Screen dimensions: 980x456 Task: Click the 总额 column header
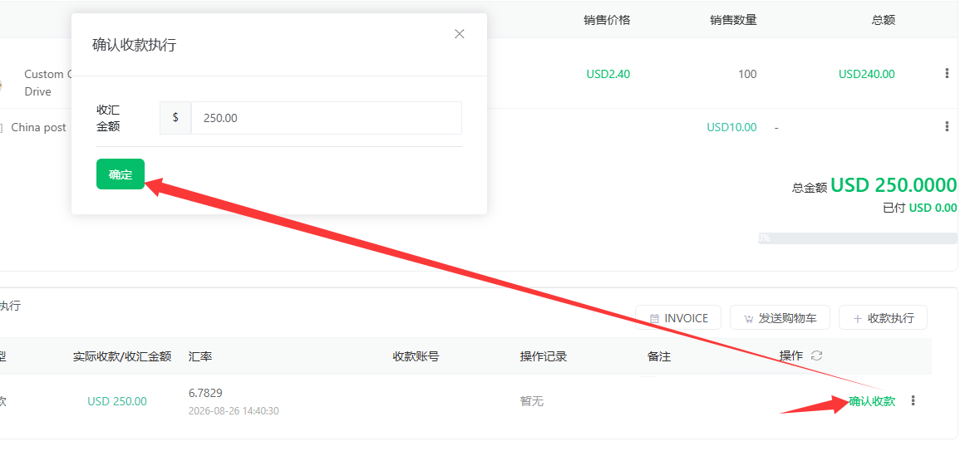[x=883, y=20]
